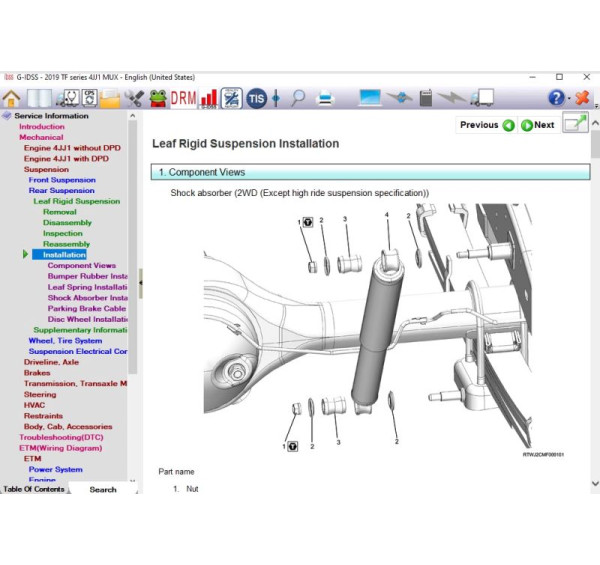Click the green frog icon
The image size is (600, 565).
coord(158,98)
